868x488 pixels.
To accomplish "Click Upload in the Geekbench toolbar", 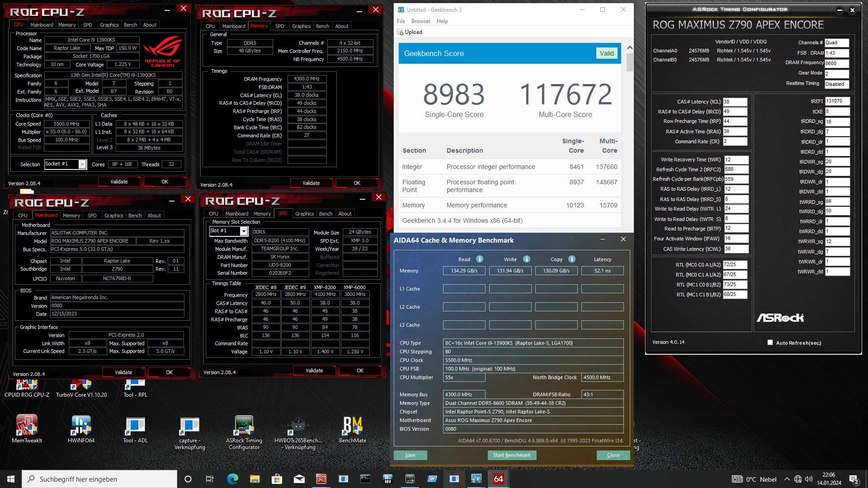I will [410, 32].
